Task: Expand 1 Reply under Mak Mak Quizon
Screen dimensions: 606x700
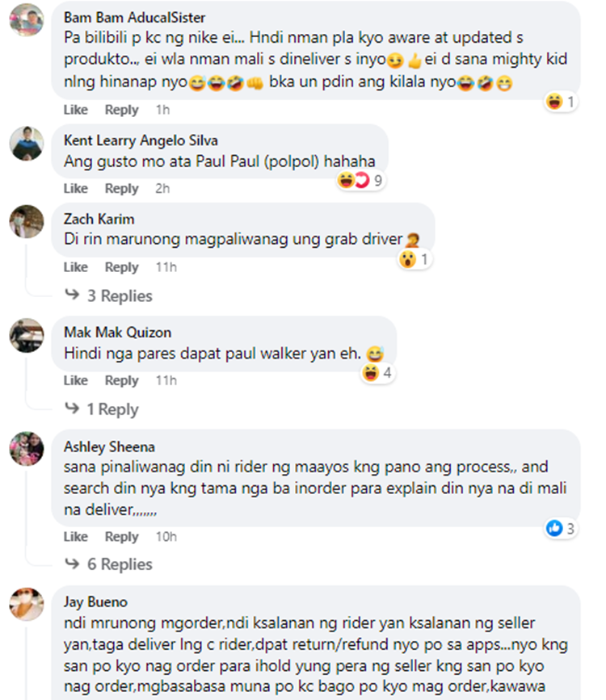Action: [x=102, y=409]
